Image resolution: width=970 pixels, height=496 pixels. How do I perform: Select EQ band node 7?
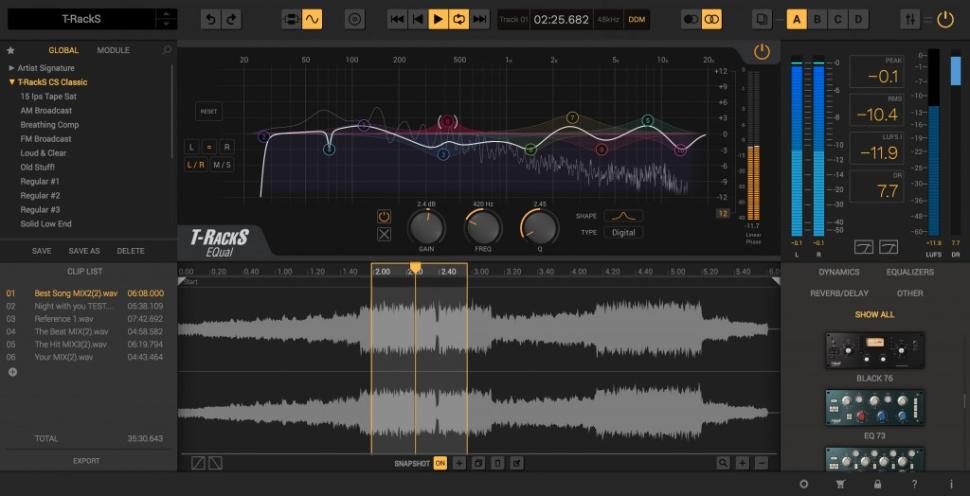pyautogui.click(x=573, y=118)
